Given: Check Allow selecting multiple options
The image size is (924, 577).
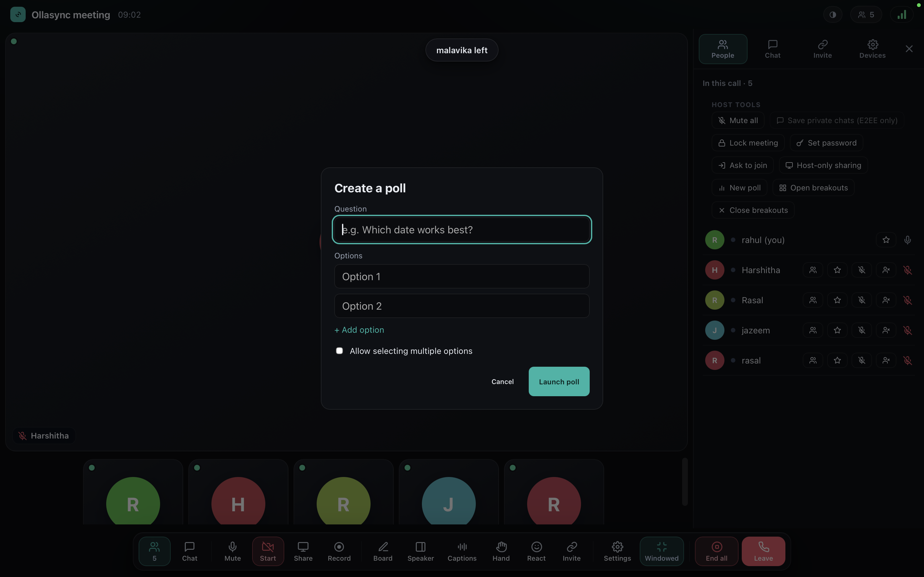Looking at the screenshot, I should click(339, 351).
